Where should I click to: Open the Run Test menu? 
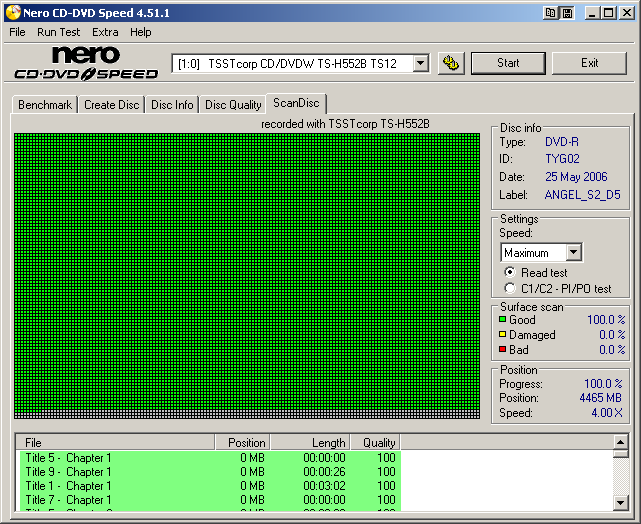pos(58,32)
